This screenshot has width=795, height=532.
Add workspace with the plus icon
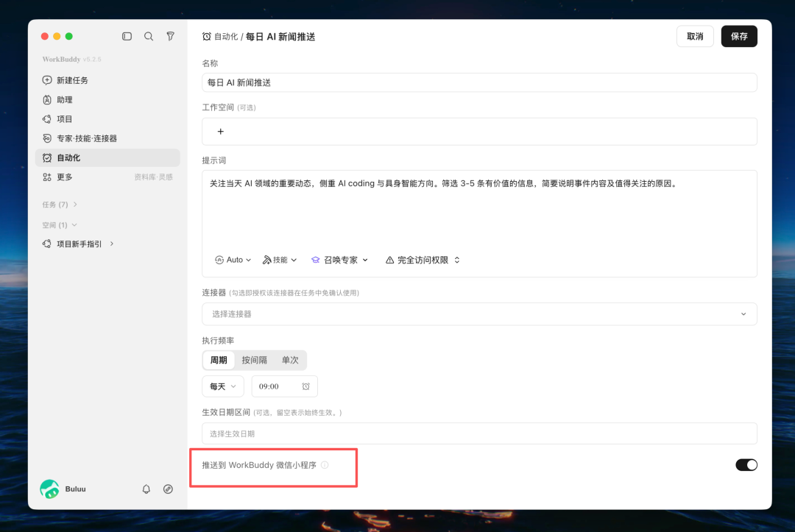coord(221,131)
